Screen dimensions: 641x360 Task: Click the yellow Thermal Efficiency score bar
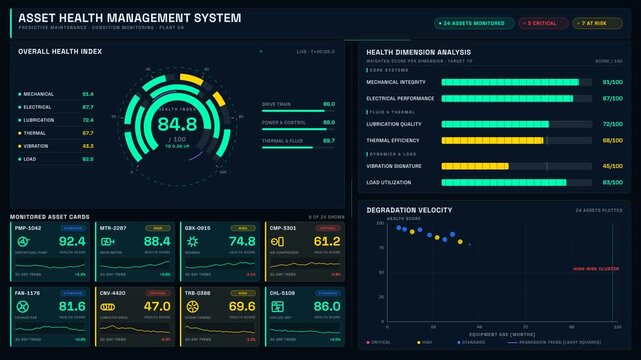click(516, 141)
